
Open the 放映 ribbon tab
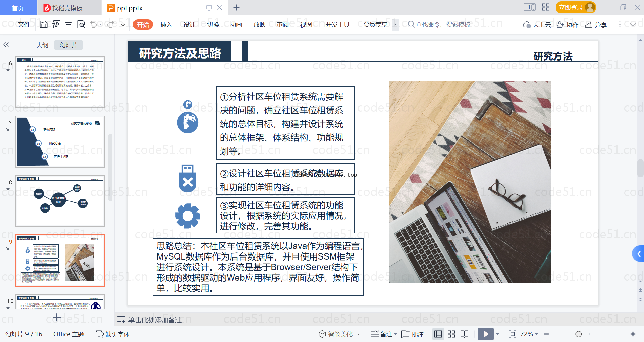point(259,24)
